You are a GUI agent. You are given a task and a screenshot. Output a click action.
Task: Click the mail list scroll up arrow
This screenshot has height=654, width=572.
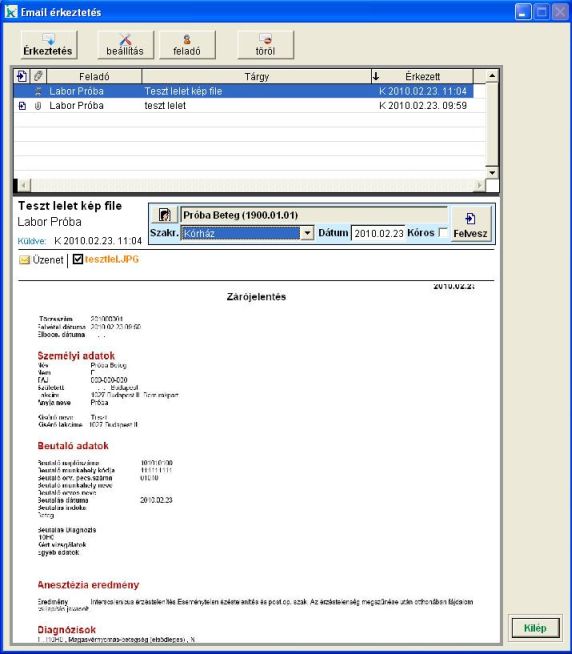point(492,76)
